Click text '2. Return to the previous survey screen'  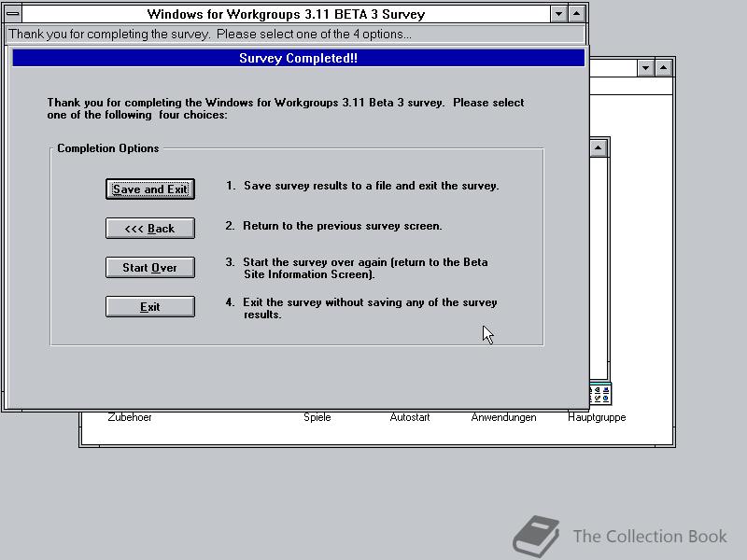(333, 226)
